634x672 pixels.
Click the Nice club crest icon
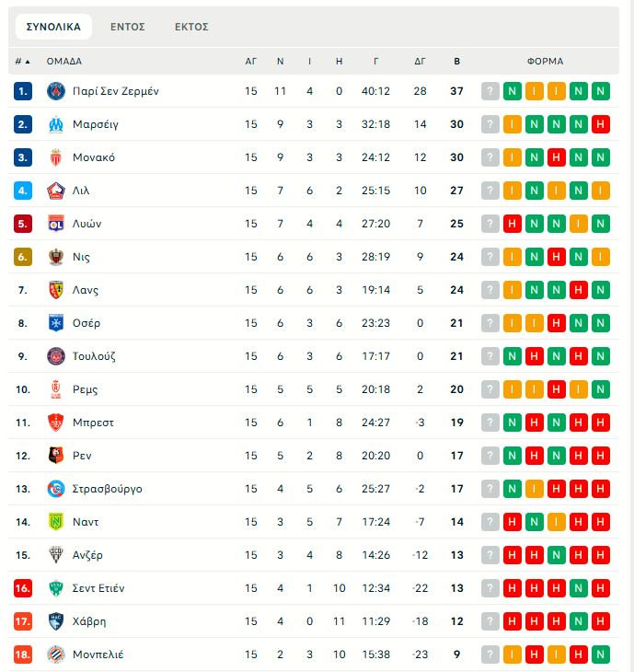click(x=55, y=257)
